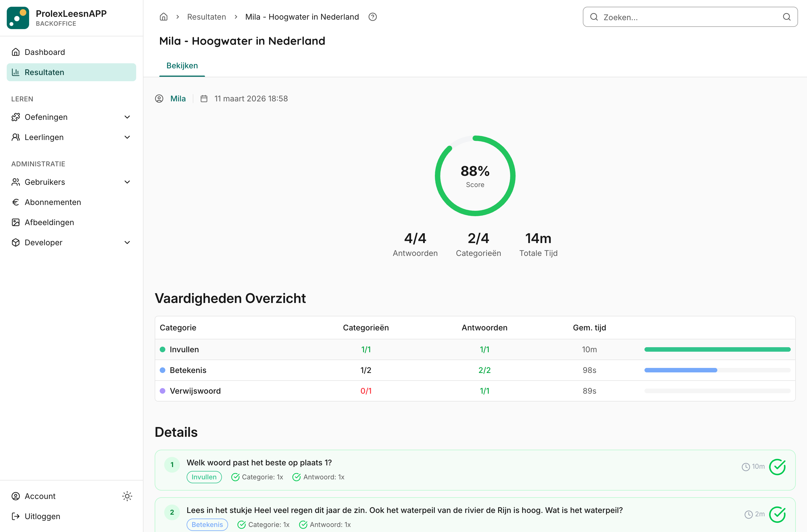Open Mila's student profile link
The height and width of the screenshot is (532, 807).
coord(178,99)
